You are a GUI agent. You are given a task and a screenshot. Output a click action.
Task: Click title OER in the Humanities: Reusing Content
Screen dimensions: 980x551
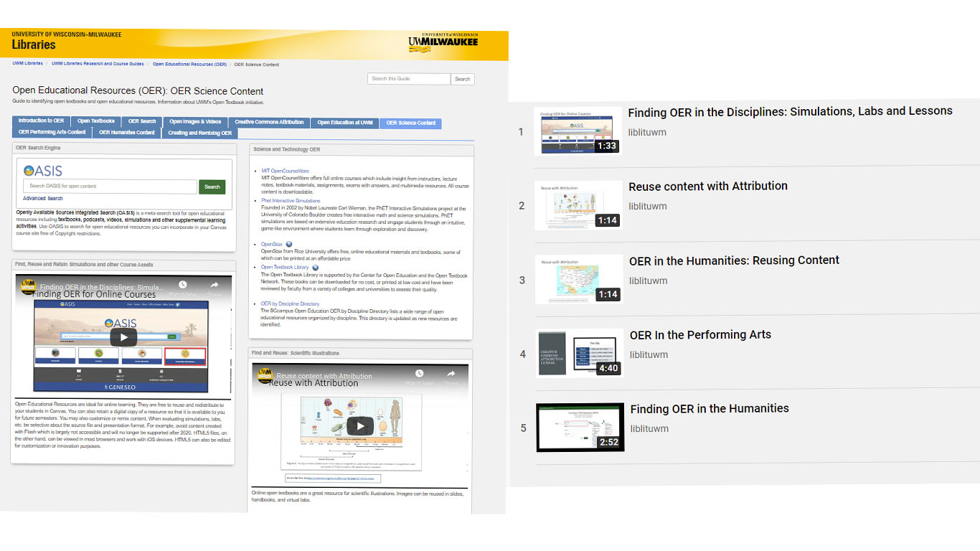pos(734,260)
